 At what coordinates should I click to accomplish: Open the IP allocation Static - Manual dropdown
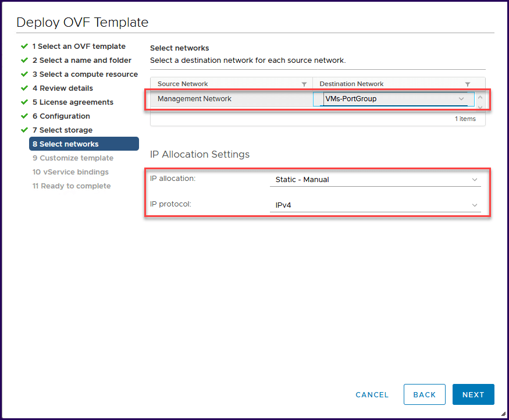click(x=375, y=180)
